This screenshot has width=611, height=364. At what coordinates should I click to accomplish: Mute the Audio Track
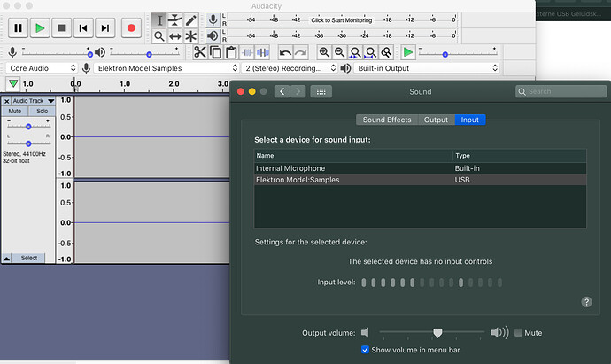[x=15, y=112]
